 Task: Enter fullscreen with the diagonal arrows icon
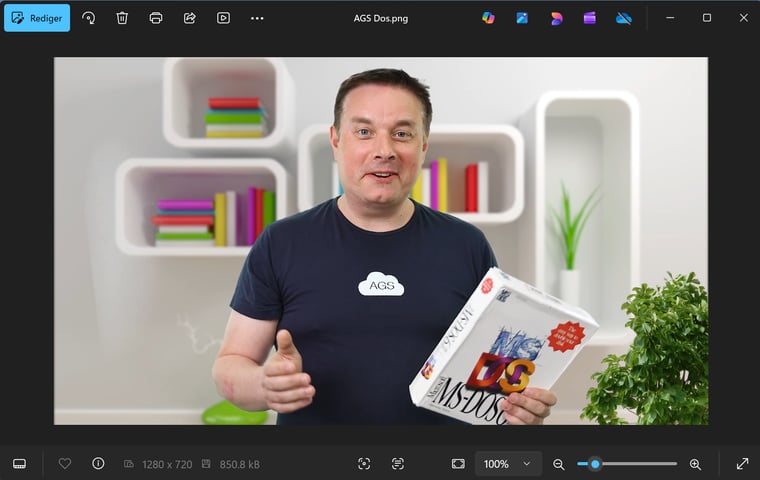coord(742,464)
